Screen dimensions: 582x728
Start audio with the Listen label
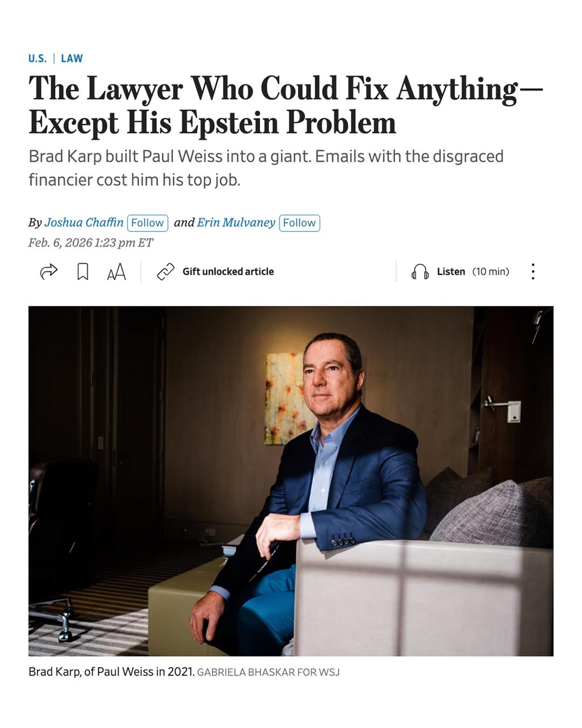coord(451,271)
